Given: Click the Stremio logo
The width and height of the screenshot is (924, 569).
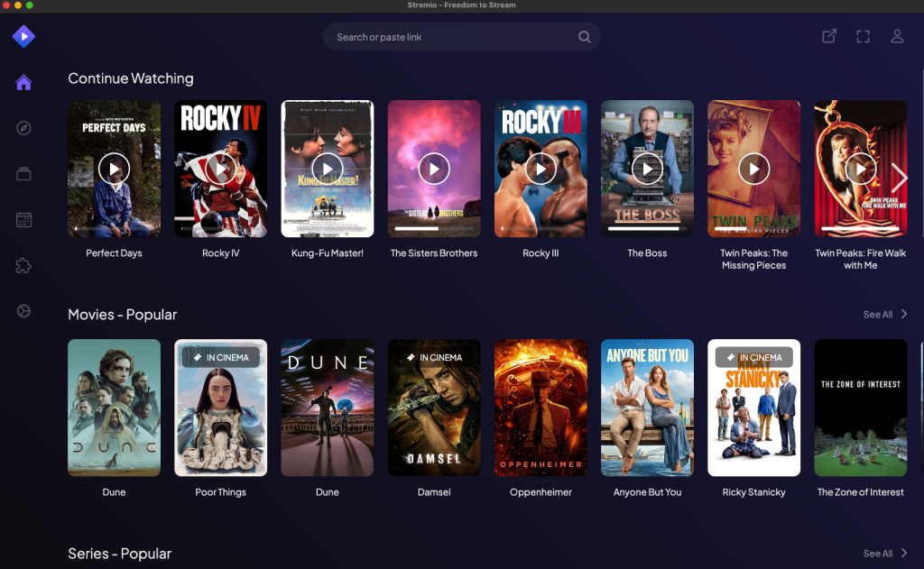Looking at the screenshot, I should (23, 36).
